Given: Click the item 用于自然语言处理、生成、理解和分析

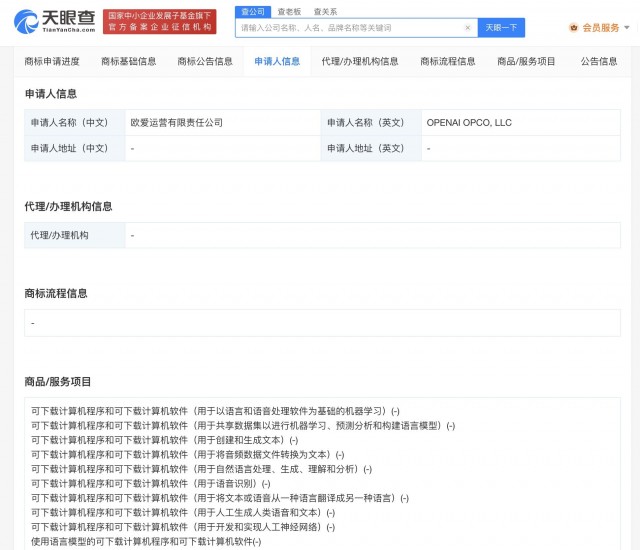Looking at the screenshot, I should [x=201, y=469].
